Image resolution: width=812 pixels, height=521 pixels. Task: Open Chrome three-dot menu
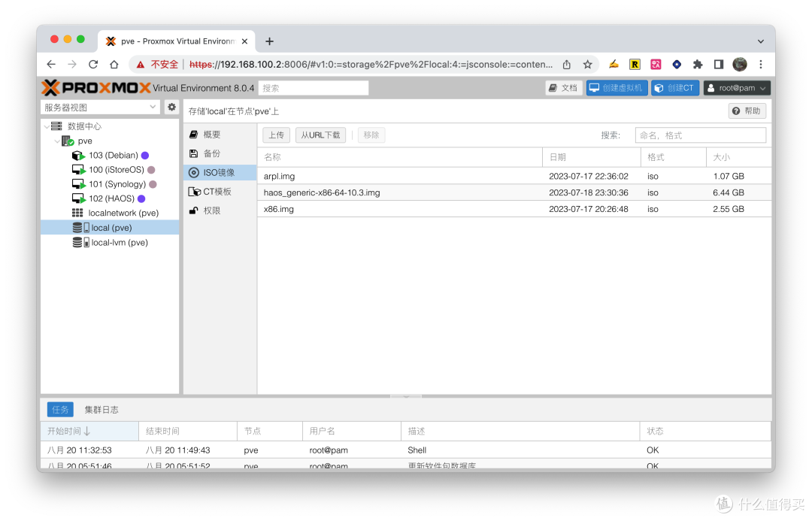pos(761,64)
